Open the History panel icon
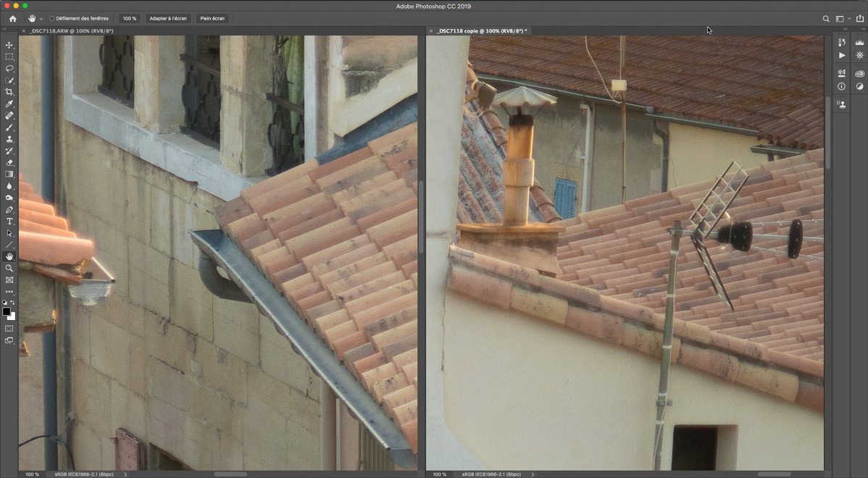This screenshot has height=478, width=868. tap(841, 43)
